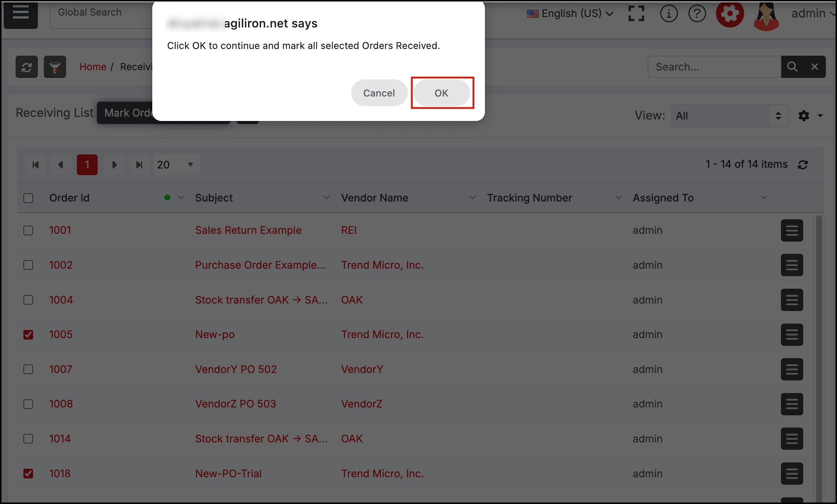Refresh the page with the reload button

[27, 67]
